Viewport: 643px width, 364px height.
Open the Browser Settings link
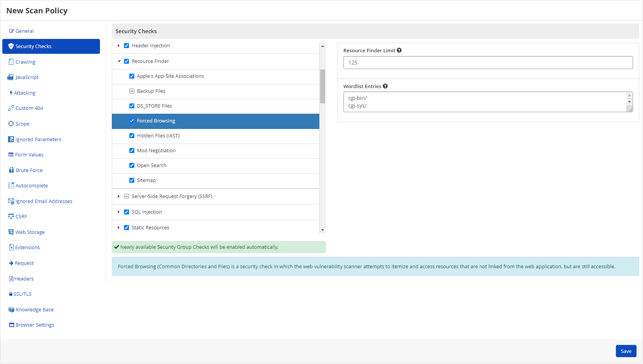pyautogui.click(x=35, y=325)
